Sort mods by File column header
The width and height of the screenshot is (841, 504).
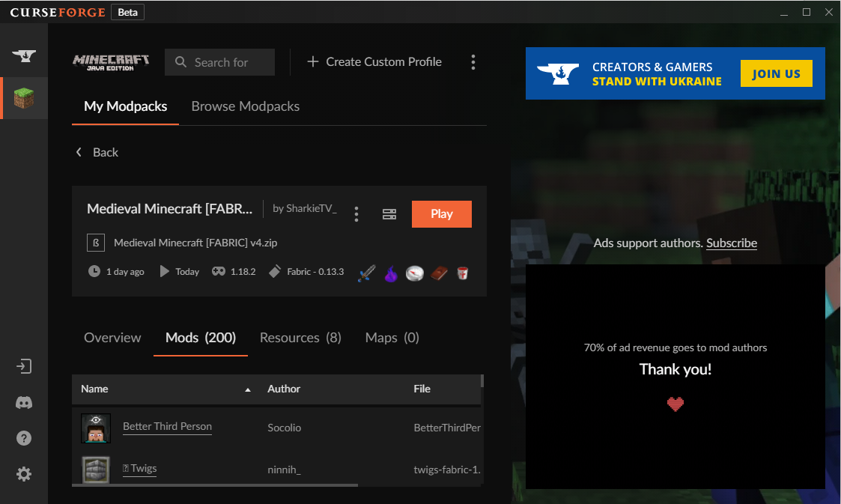tap(422, 389)
